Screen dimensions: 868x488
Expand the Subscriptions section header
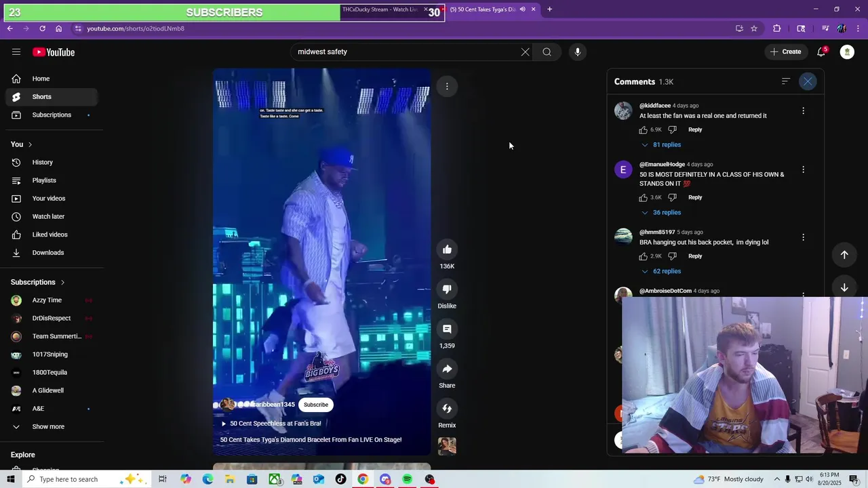38,282
